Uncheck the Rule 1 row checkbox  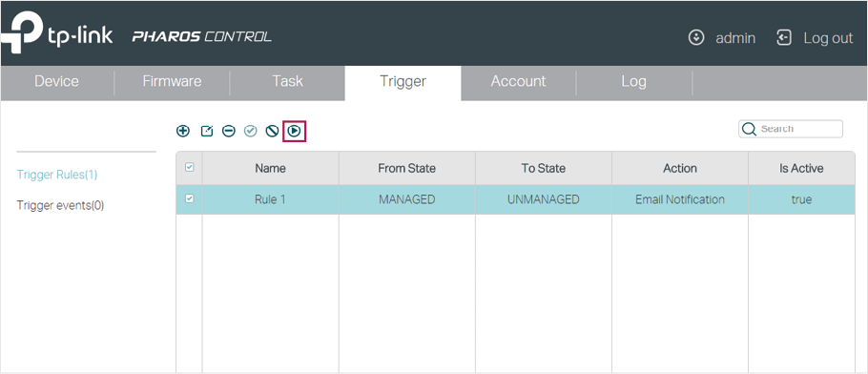click(189, 198)
